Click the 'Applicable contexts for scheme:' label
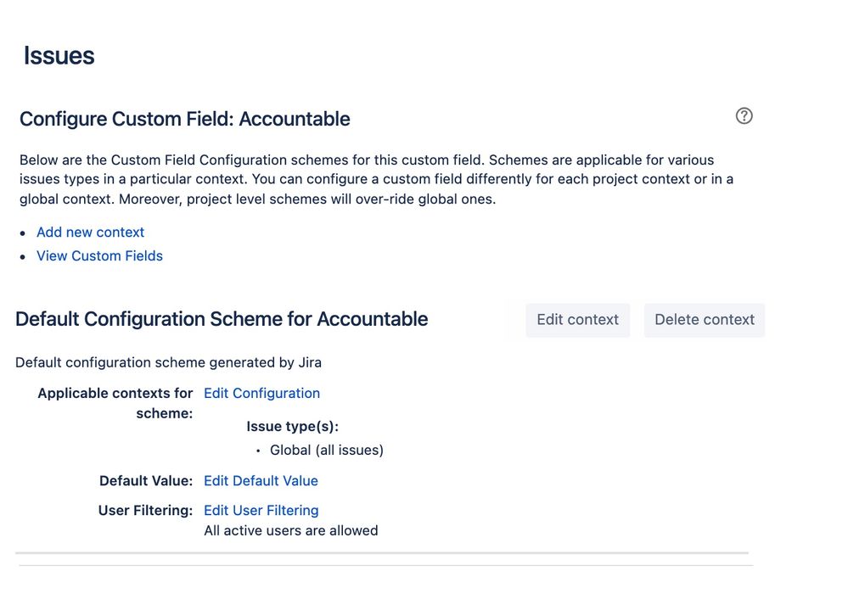848x616 pixels. coord(115,403)
